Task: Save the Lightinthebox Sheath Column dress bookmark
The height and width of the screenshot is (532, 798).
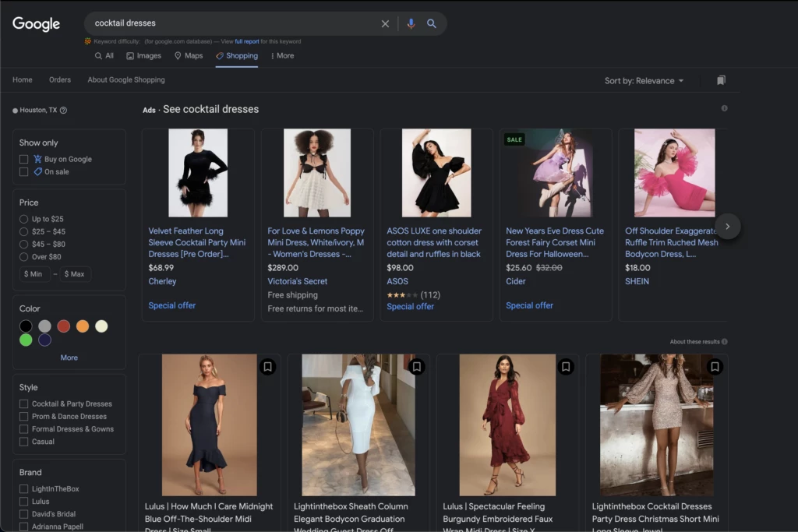Action: coord(417,367)
